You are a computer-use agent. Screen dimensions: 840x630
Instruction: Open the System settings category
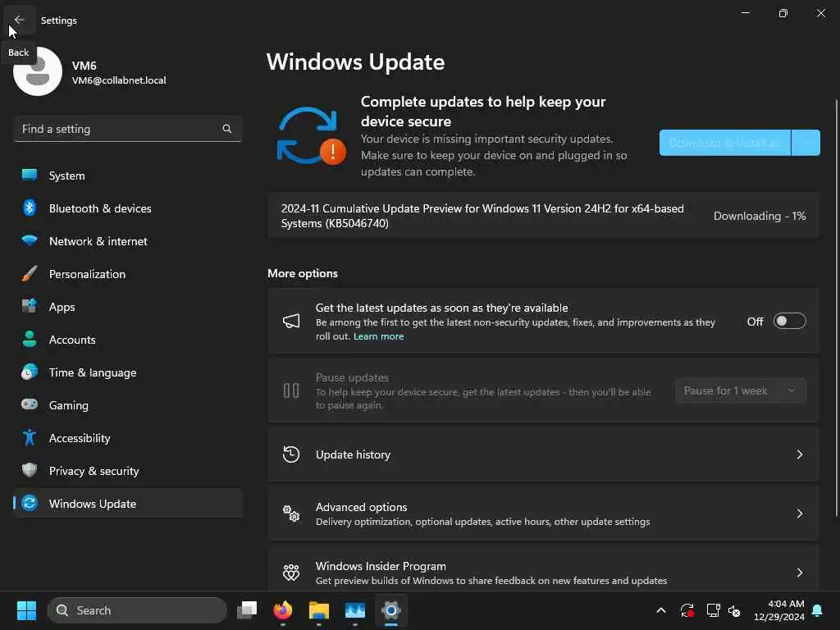click(127, 176)
